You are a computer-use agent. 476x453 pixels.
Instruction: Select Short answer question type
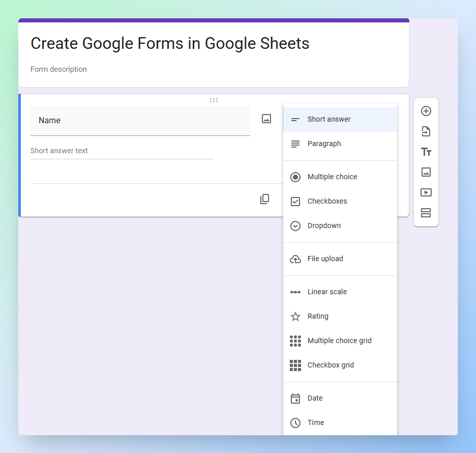coord(340,120)
